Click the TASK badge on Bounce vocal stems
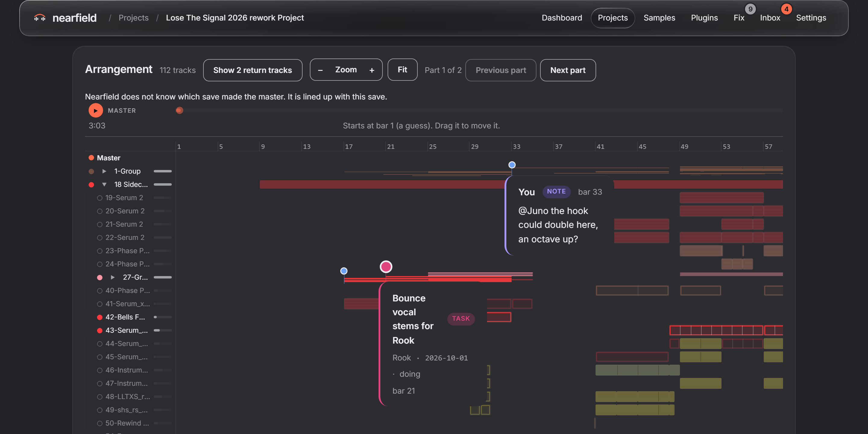 click(461, 319)
